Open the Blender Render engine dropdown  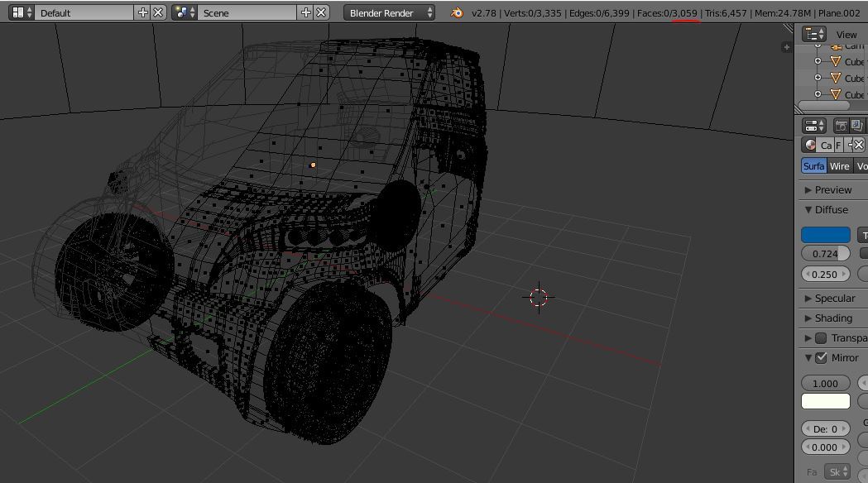coord(391,12)
